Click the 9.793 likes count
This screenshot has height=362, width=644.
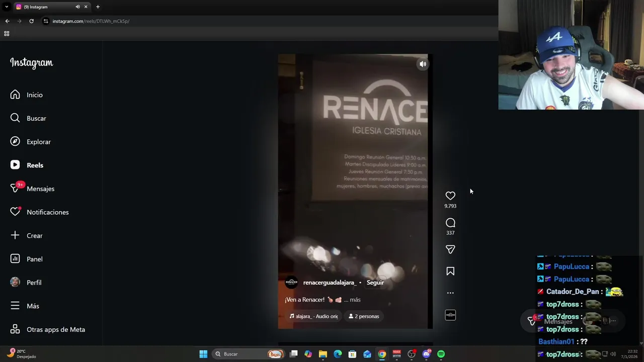pyautogui.click(x=450, y=206)
